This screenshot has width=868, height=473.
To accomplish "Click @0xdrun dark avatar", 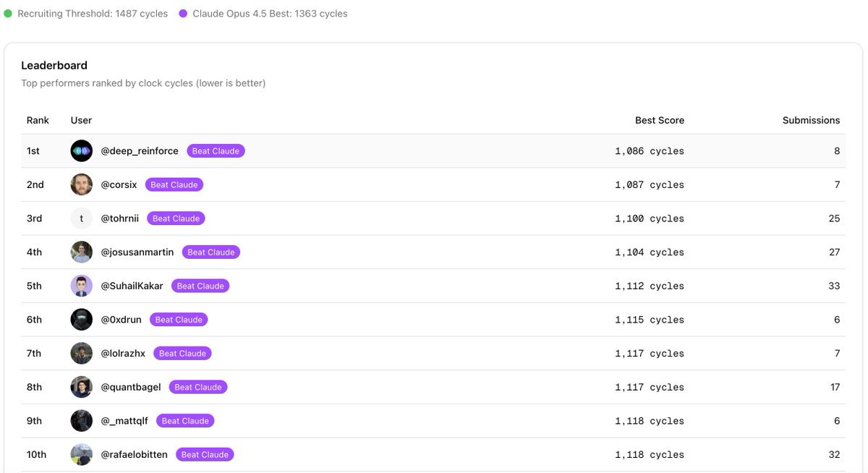I will coord(82,320).
